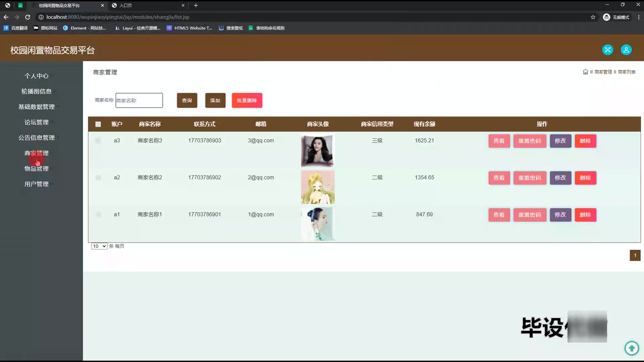Click the home icon in breadcrumb

(x=585, y=72)
